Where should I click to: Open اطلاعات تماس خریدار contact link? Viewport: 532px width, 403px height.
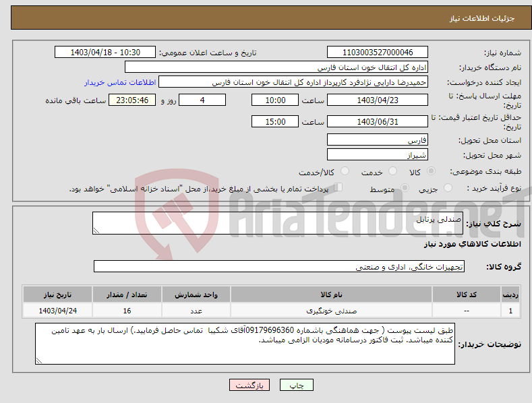[120, 82]
